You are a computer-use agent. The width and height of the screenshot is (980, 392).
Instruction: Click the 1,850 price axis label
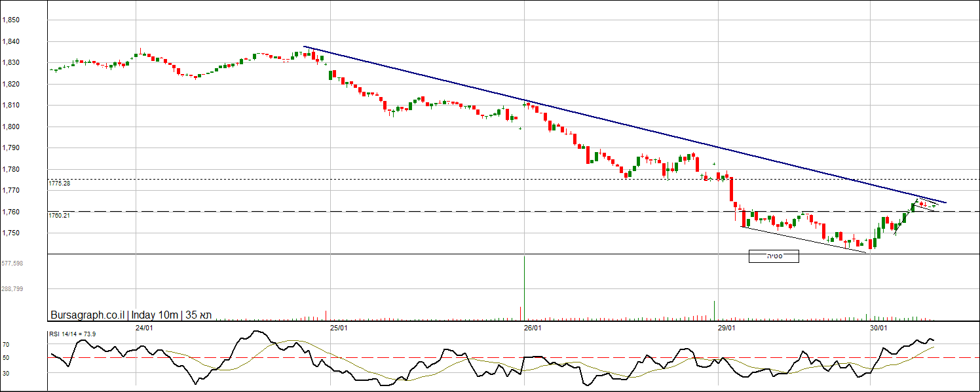coord(10,20)
